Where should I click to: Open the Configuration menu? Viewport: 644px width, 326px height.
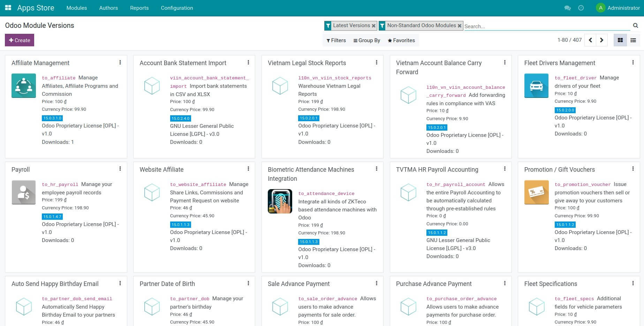(177, 8)
